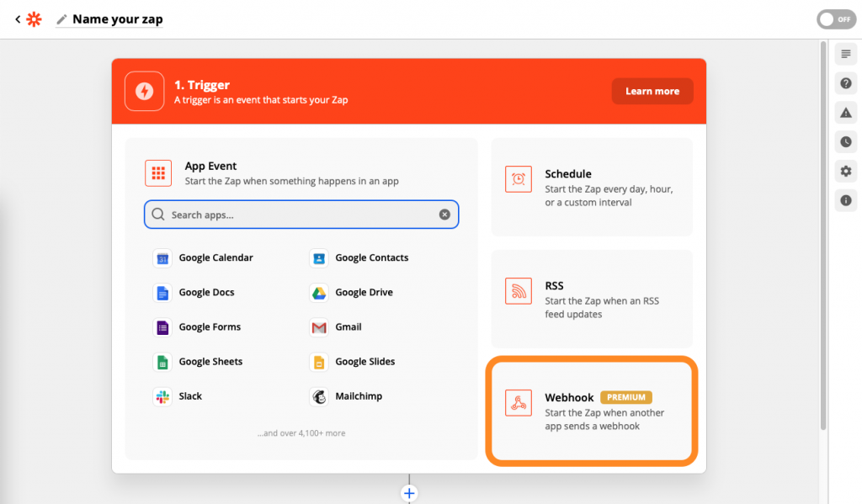Open the info details sidebar icon

tap(845, 200)
